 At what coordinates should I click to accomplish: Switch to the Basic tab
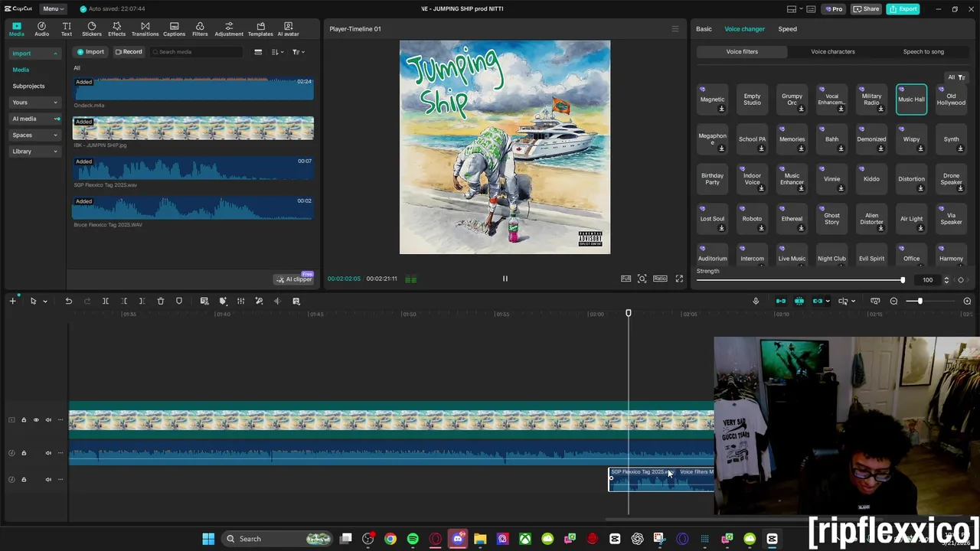[704, 29]
